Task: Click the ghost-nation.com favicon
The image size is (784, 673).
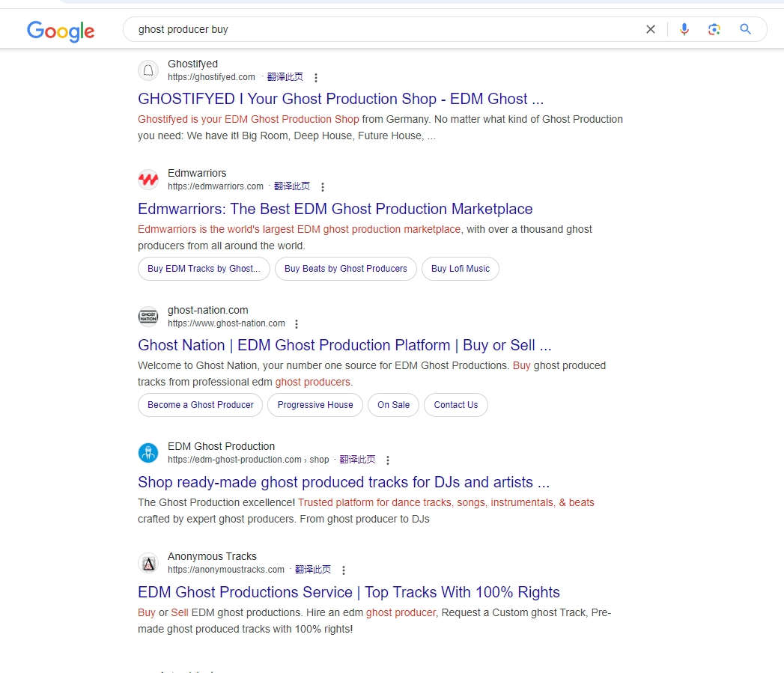Action: [148, 317]
